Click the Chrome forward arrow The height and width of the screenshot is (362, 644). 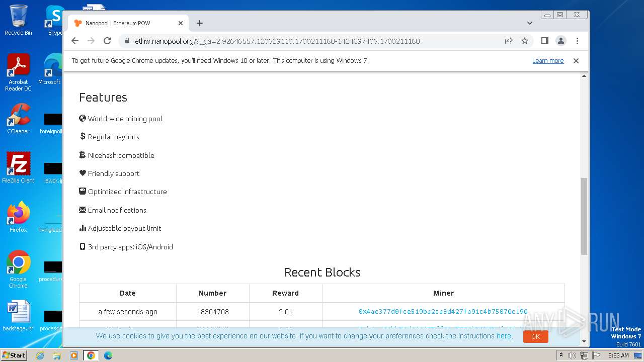pyautogui.click(x=91, y=41)
